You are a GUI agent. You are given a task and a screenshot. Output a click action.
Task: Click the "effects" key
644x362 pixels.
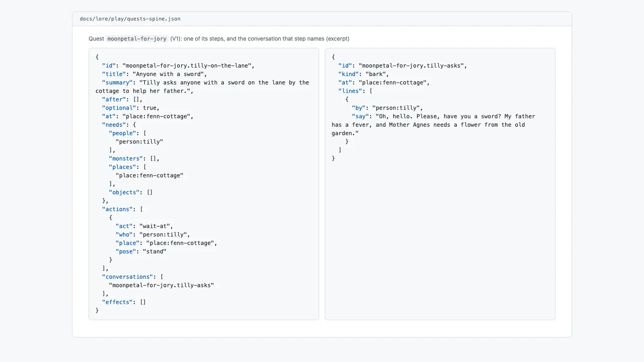pos(118,302)
